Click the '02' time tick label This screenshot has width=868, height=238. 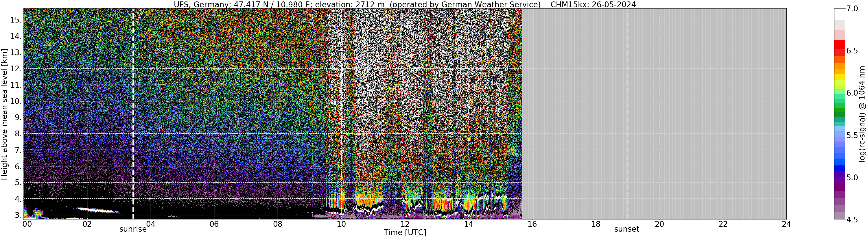pos(87,224)
